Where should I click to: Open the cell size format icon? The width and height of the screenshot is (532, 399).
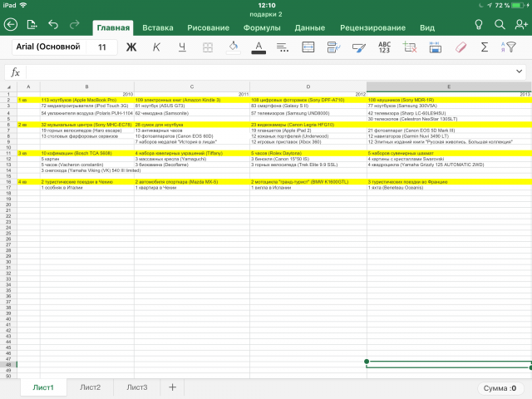point(435,47)
